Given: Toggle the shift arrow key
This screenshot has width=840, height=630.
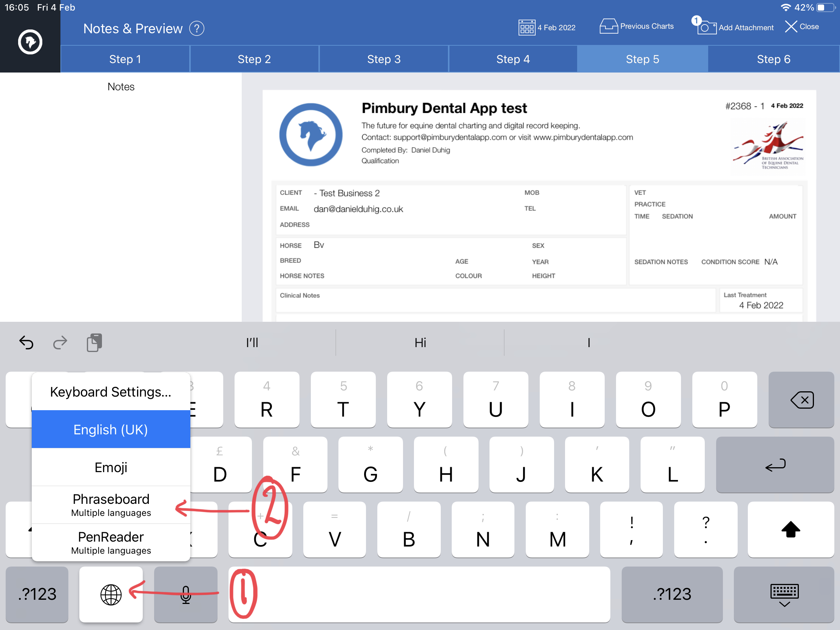Looking at the screenshot, I should click(x=791, y=530).
